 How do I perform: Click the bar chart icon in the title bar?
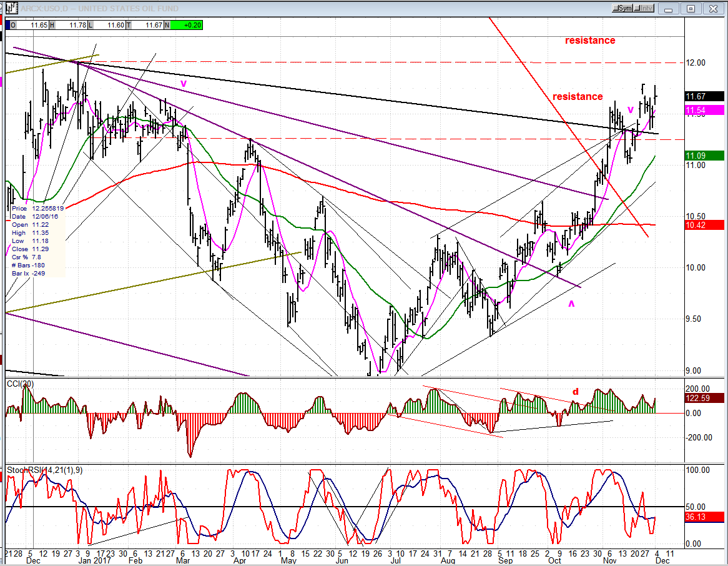tap(11, 8)
